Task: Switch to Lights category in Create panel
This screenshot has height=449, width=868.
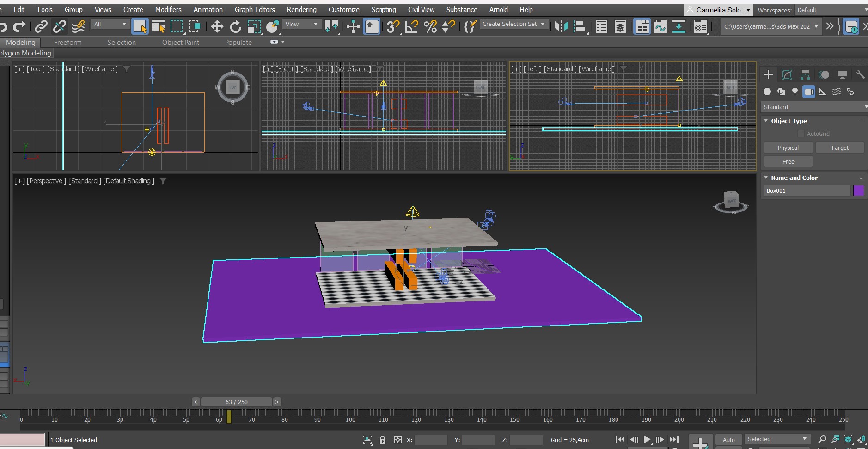Action: tap(795, 92)
